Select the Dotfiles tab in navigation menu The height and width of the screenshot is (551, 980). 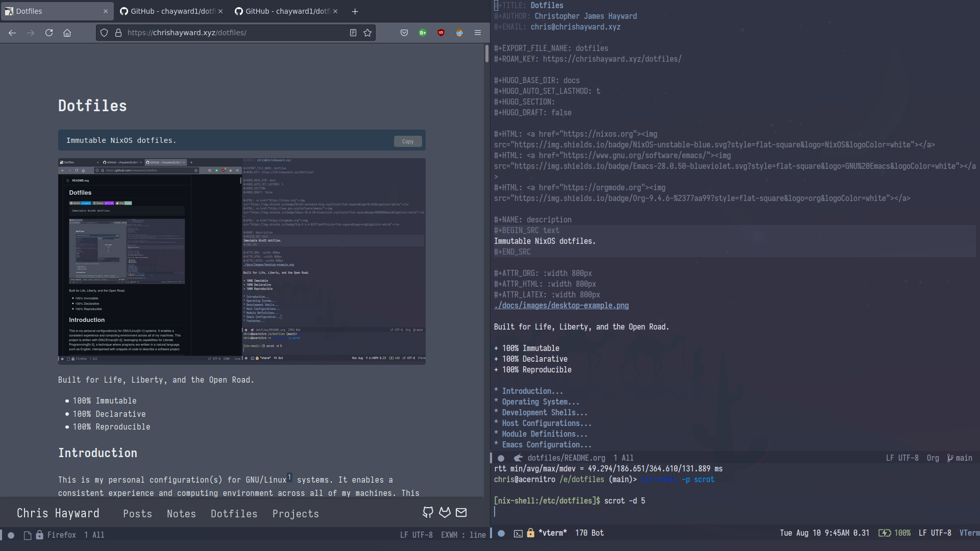(234, 513)
